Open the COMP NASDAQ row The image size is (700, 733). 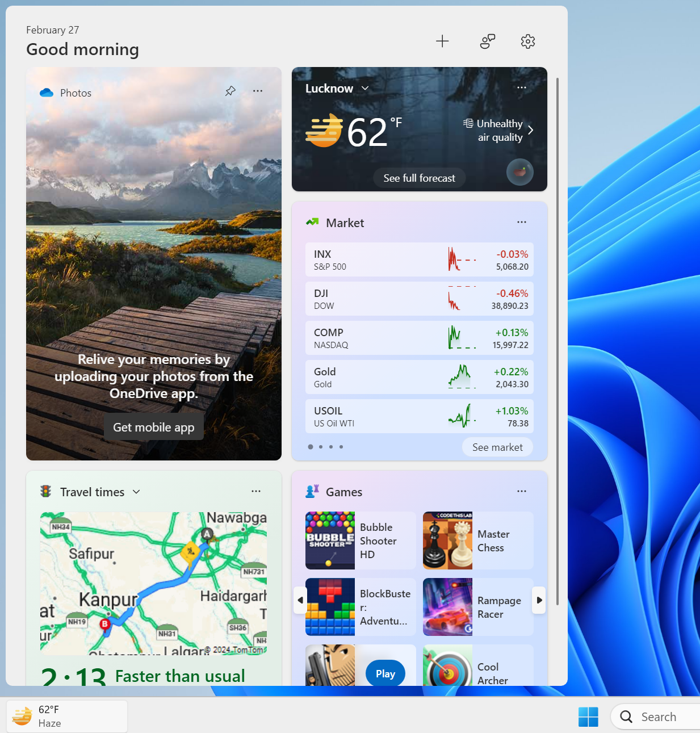point(420,338)
